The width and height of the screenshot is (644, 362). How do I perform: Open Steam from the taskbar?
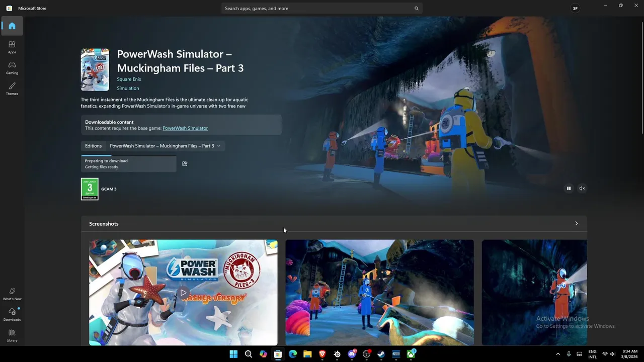point(381,354)
